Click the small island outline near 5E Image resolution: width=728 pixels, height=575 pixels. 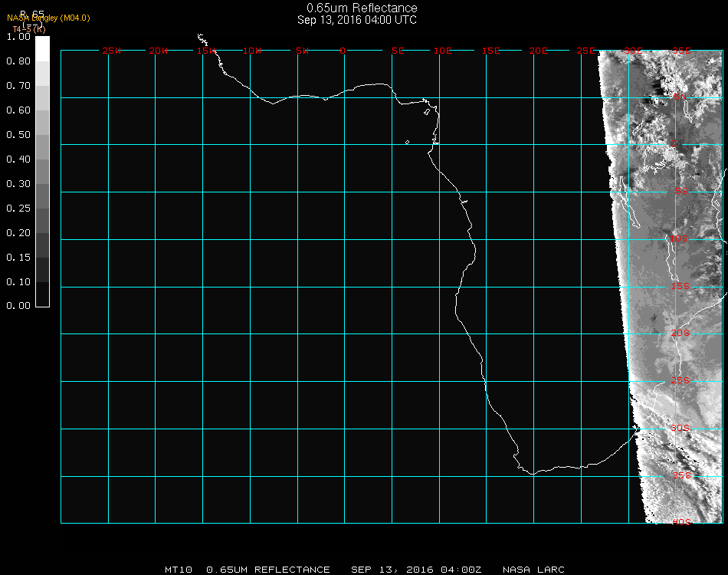407,142
